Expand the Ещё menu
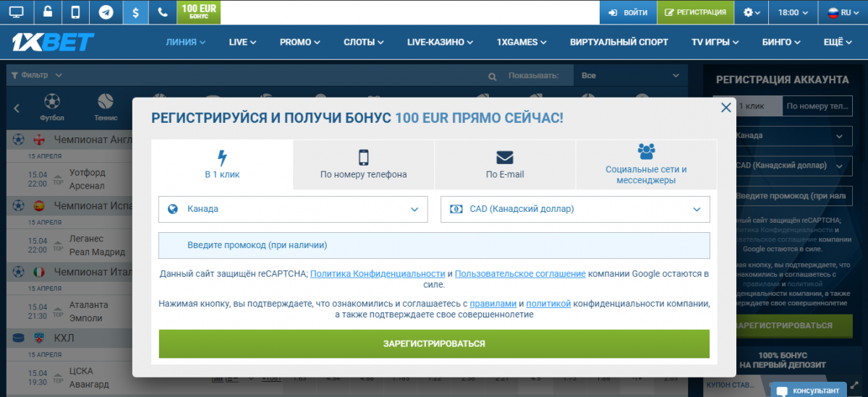The image size is (868, 397). pos(839,42)
